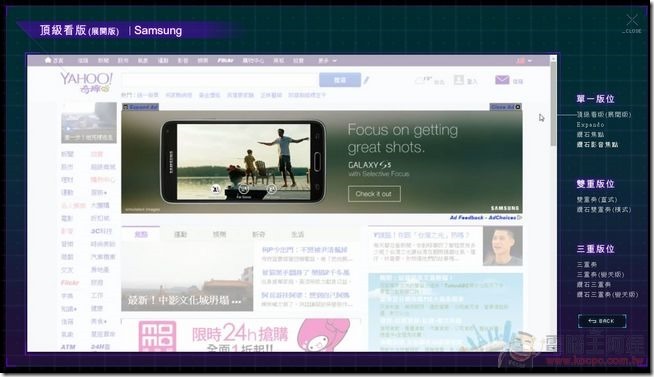Click the Ad Feedback link
The height and width of the screenshot is (377, 654).
[466, 218]
